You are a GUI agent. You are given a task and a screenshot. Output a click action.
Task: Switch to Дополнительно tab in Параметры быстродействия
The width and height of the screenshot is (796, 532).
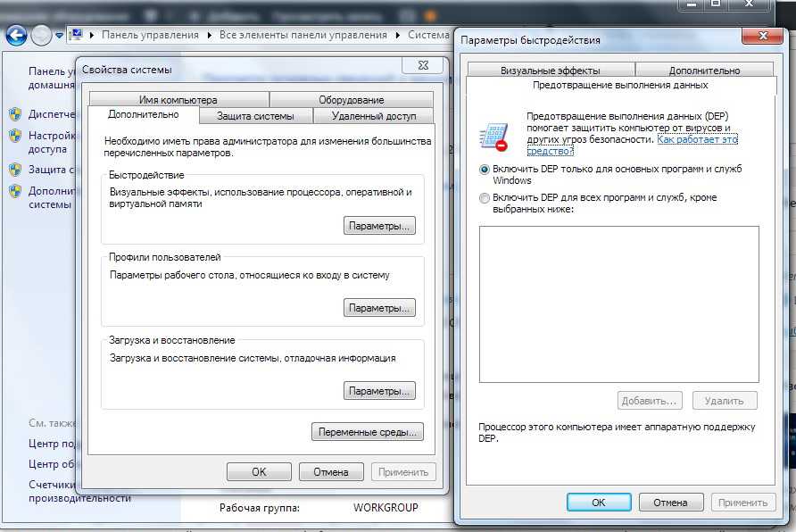(x=704, y=70)
